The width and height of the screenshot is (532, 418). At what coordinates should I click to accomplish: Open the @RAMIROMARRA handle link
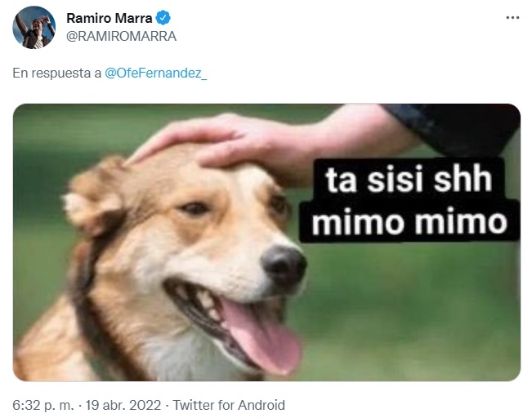121,36
